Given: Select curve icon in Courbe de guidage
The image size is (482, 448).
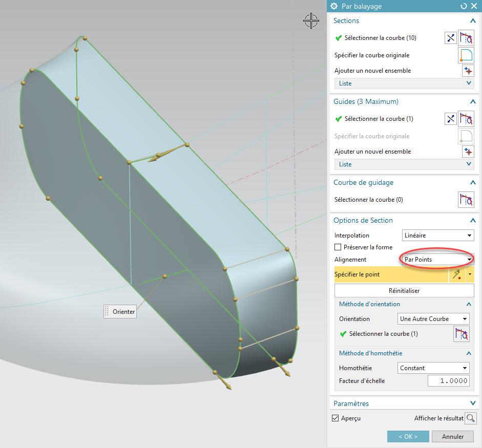Looking at the screenshot, I should (466, 200).
